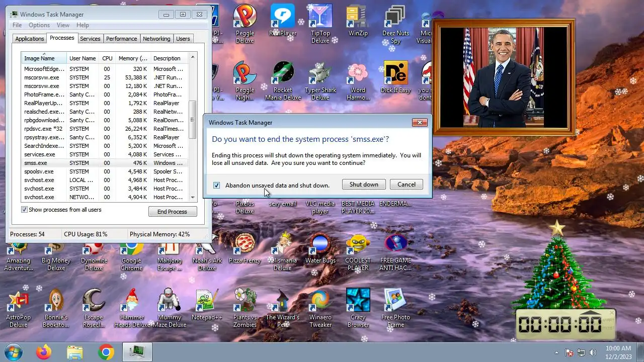Click the End Process button
644x362 pixels.
click(172, 212)
